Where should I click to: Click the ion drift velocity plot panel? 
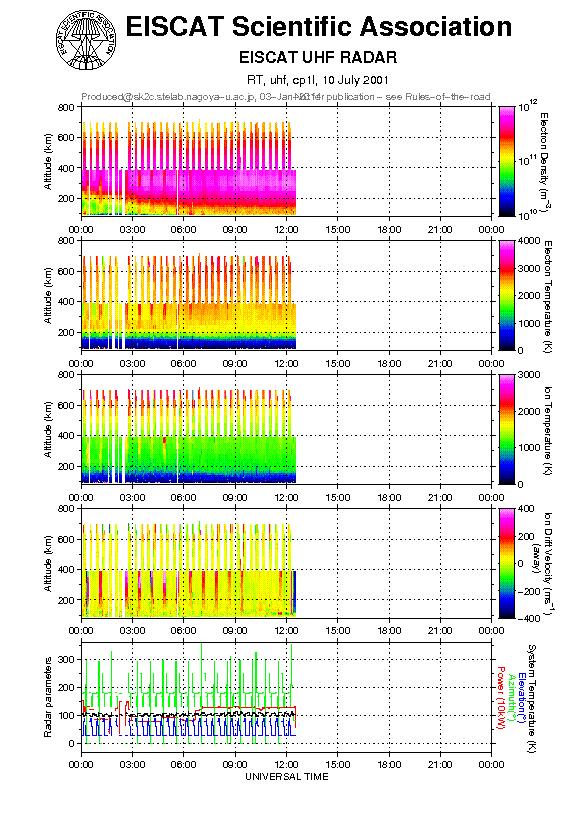(286, 563)
